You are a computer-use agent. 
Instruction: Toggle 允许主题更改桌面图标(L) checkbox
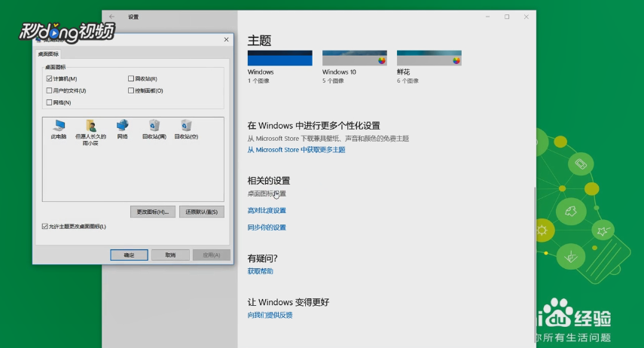click(44, 227)
